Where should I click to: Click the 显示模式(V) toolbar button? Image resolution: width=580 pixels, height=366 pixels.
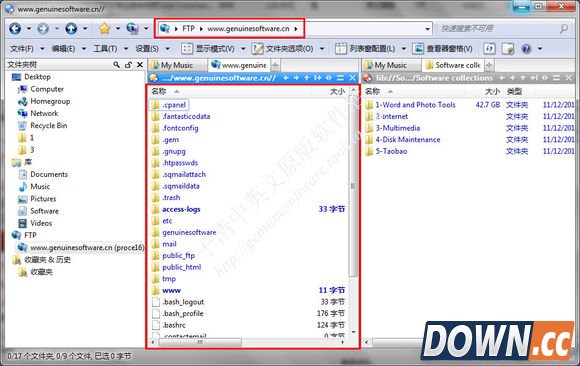click(x=208, y=48)
